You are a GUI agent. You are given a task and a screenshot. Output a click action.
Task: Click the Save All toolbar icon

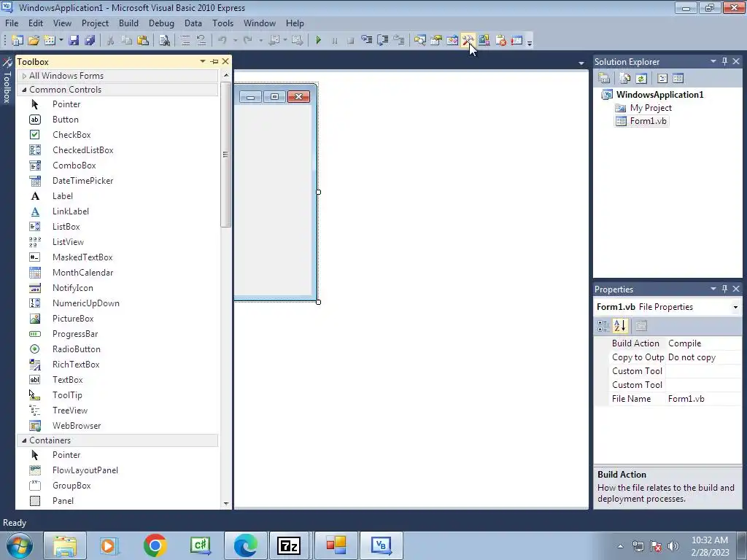(x=90, y=41)
